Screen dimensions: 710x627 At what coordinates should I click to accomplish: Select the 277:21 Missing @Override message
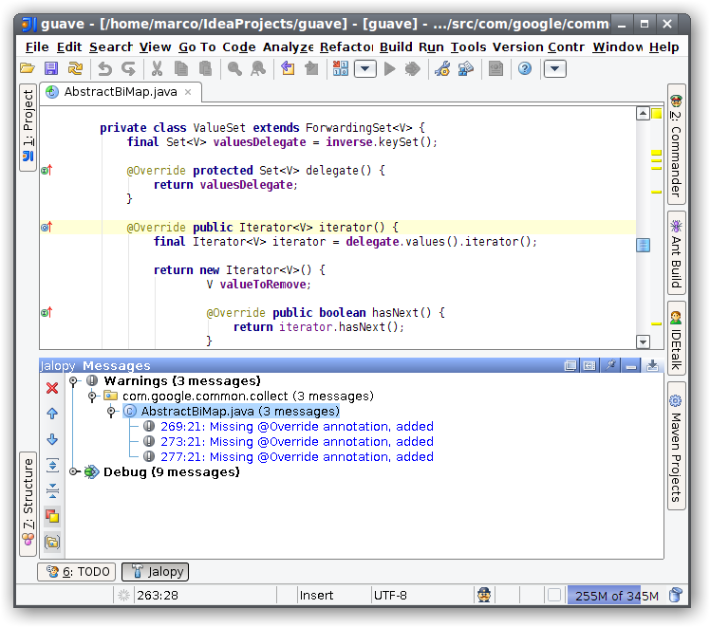(x=297, y=457)
